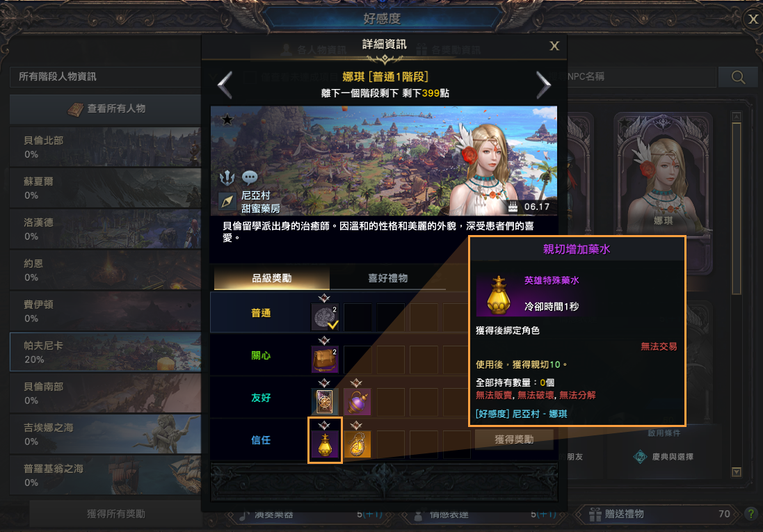Click the leather bag reward in 關心 row
The image size is (763, 532).
pos(325,360)
